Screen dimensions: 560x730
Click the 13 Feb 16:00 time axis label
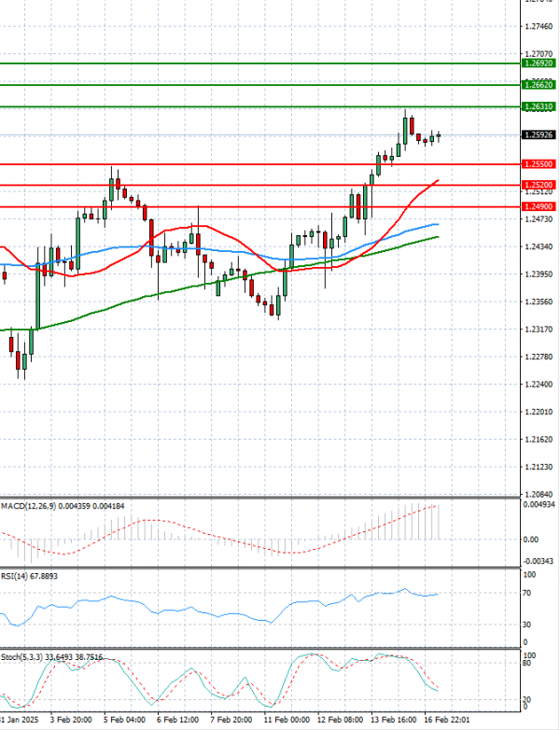coord(394,720)
